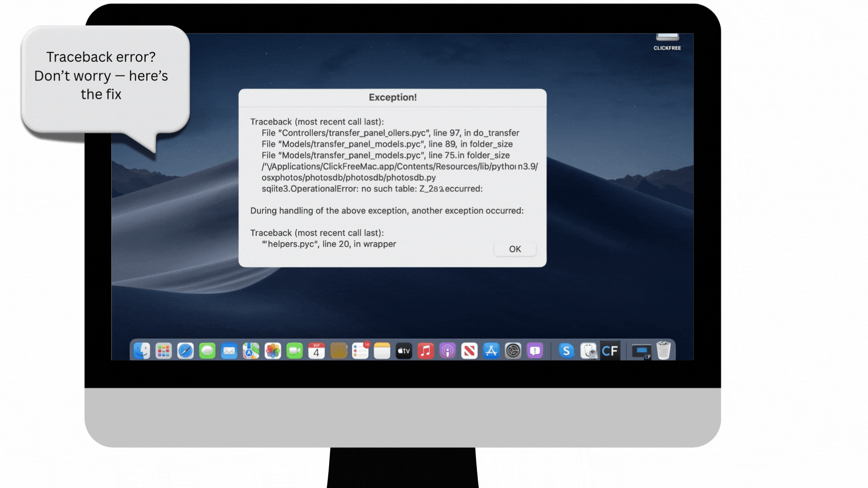
Task: Launch Skype from the dock
Action: pyautogui.click(x=566, y=351)
